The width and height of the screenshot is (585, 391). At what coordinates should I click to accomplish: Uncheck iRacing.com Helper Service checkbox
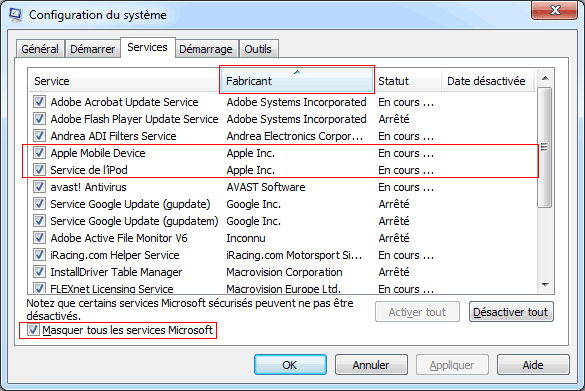[39, 255]
